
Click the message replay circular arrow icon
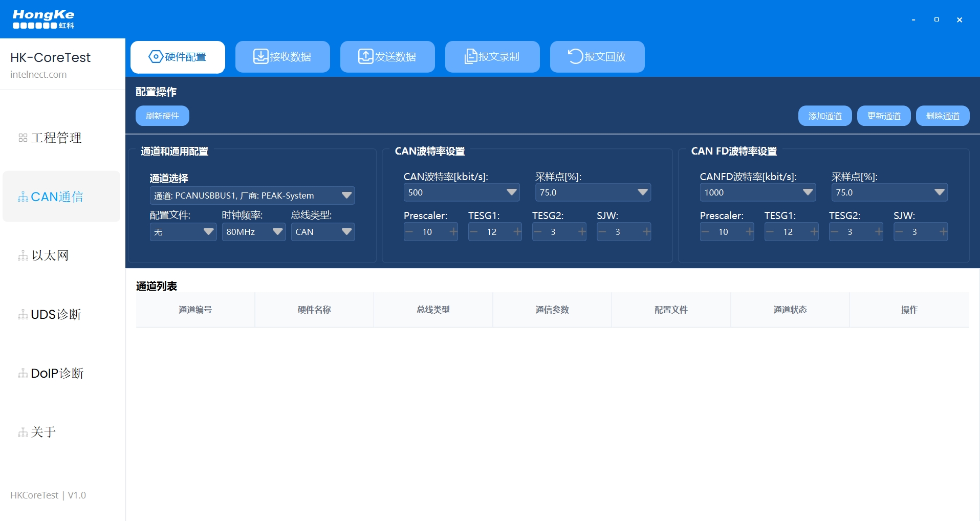tap(575, 56)
